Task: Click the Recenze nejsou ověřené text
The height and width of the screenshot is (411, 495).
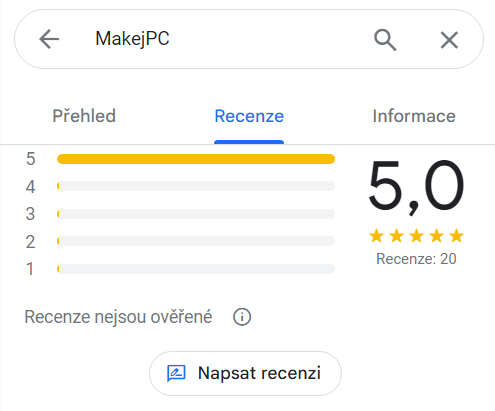Action: 118,317
